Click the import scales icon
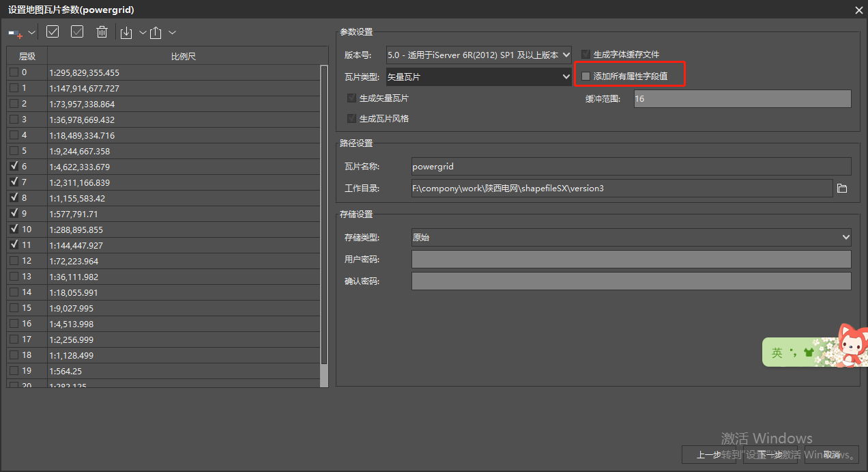The image size is (868, 472). tap(126, 32)
